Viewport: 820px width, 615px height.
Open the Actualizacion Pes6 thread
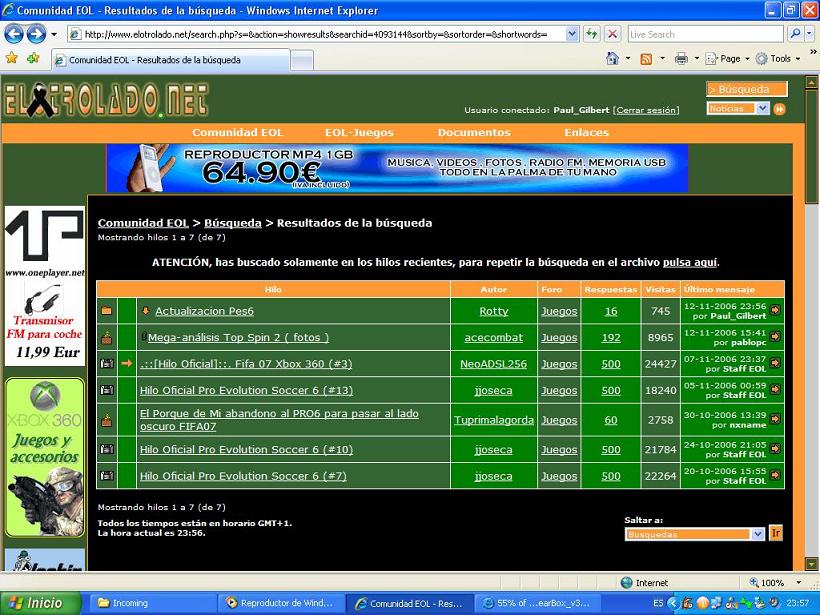204,311
